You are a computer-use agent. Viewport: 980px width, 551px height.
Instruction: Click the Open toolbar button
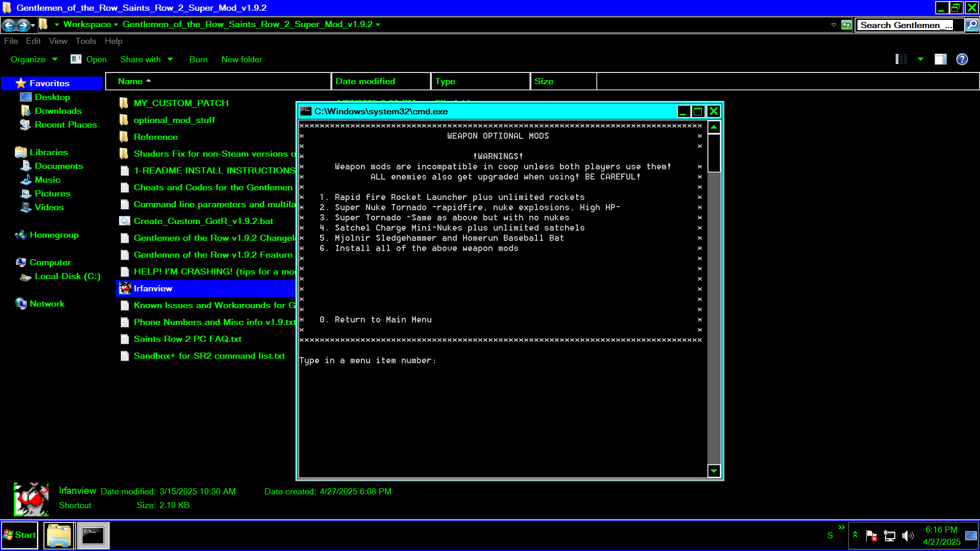tap(89, 60)
